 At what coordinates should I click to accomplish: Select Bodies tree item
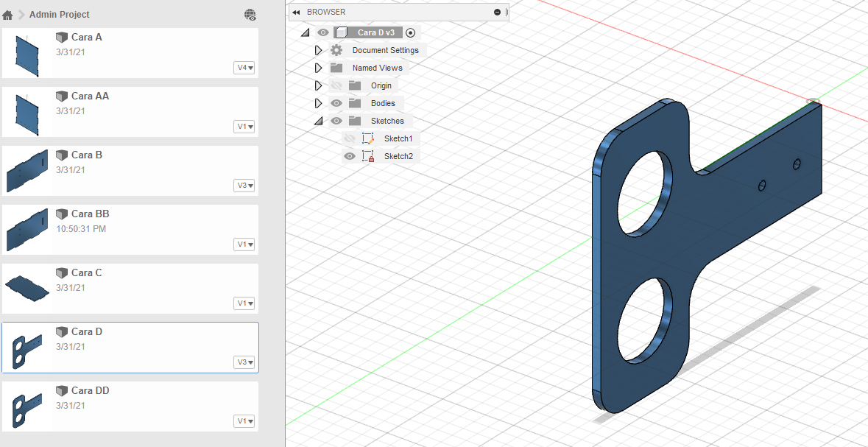(383, 104)
